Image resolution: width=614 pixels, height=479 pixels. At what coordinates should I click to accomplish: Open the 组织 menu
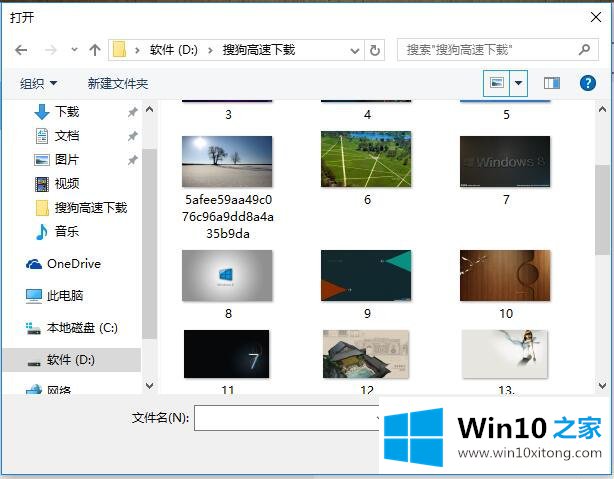coord(38,83)
